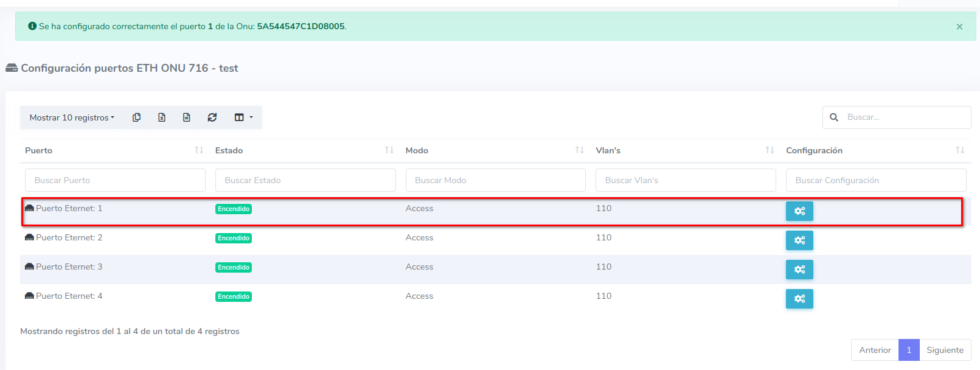The width and height of the screenshot is (980, 370).
Task: Focus the Buscar Modo filter field
Action: pyautogui.click(x=495, y=180)
